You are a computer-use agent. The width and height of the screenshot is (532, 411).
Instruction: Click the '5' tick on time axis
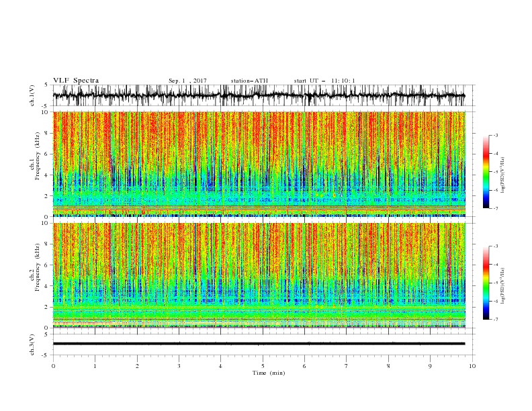263,366
